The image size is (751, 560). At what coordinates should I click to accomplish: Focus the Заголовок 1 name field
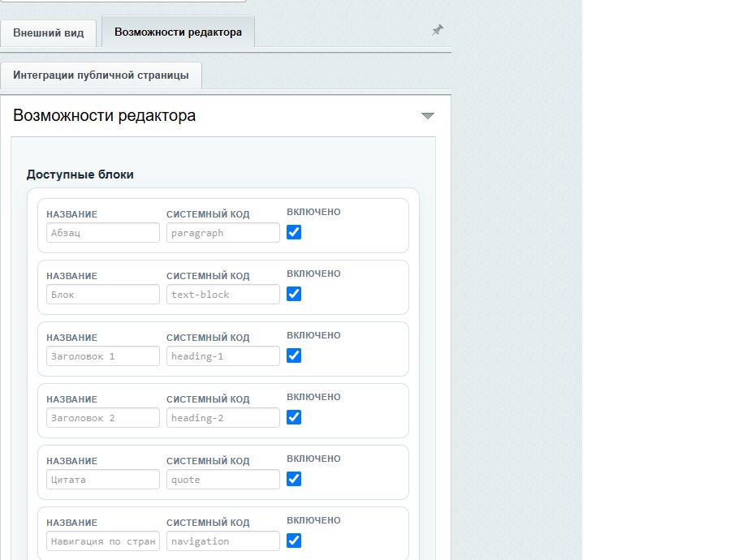[103, 356]
